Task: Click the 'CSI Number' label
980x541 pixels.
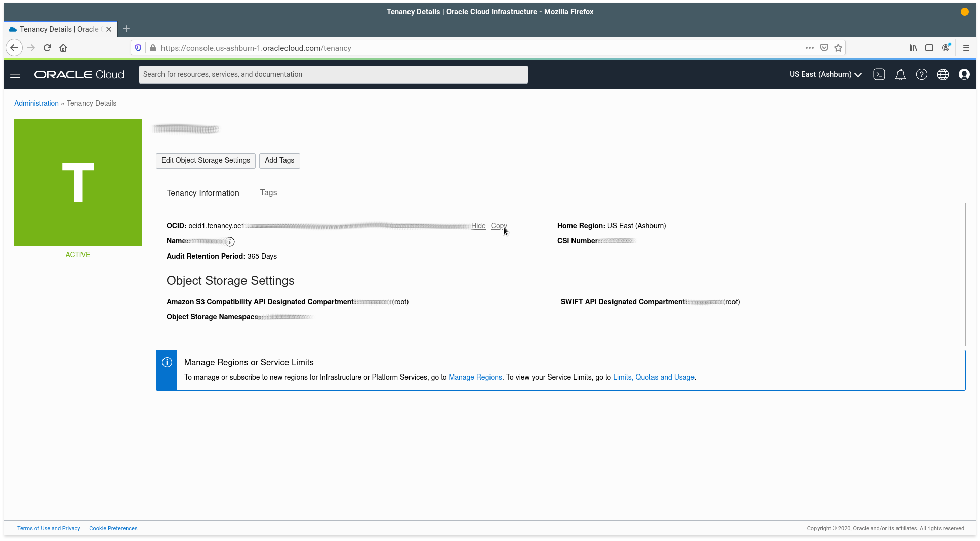Action: coord(578,241)
